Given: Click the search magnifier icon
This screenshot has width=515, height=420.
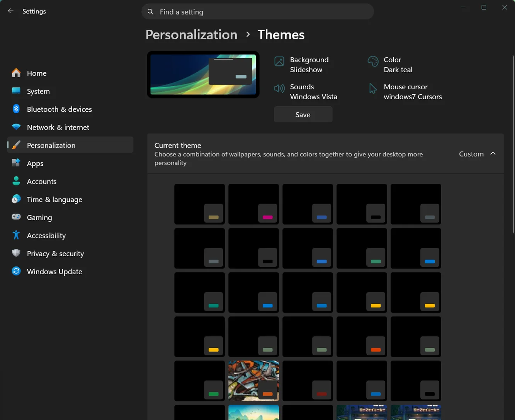Looking at the screenshot, I should tap(151, 12).
